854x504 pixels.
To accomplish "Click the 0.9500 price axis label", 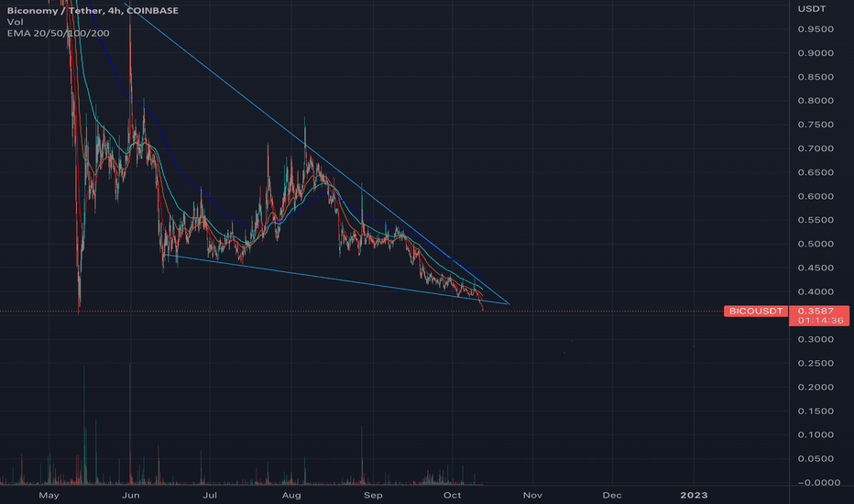I will pyautogui.click(x=816, y=29).
